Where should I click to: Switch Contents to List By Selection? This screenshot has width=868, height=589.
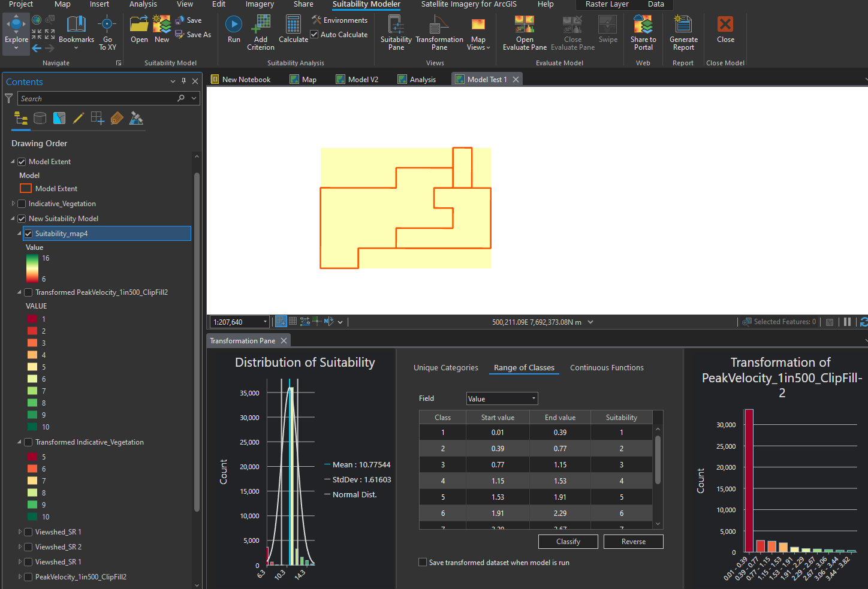point(59,118)
